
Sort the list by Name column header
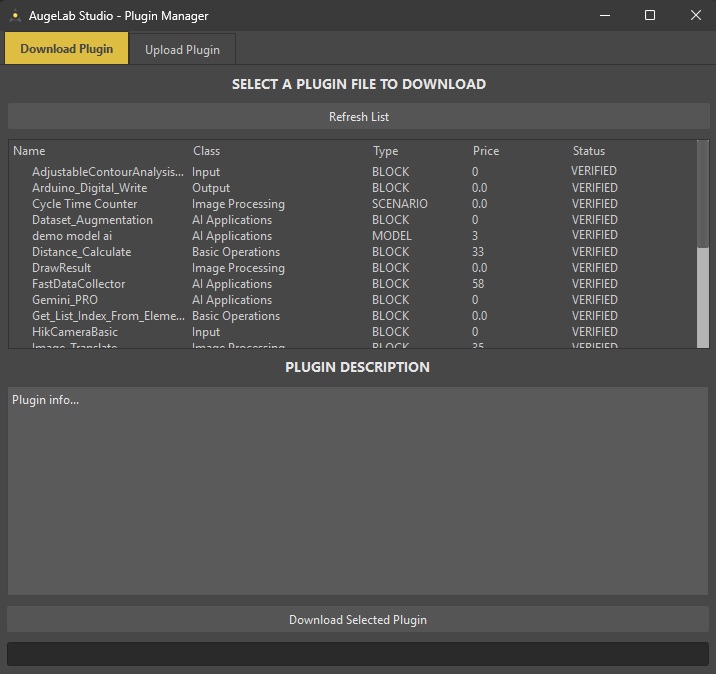point(29,151)
